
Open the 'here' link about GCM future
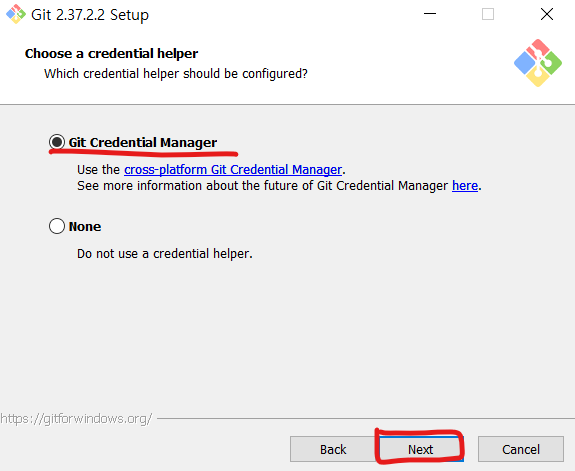click(x=465, y=186)
